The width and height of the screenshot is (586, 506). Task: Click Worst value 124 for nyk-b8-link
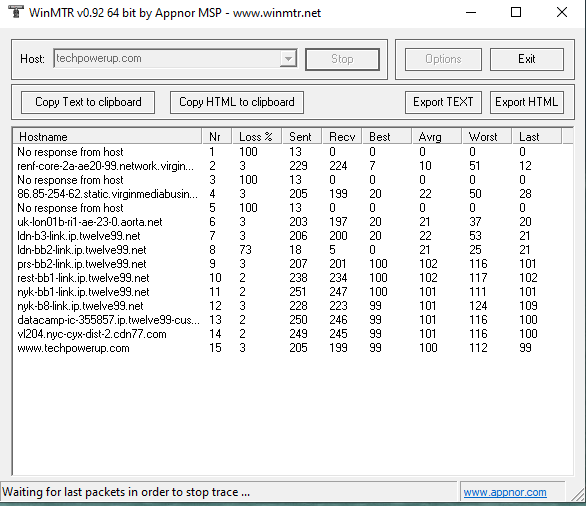(x=478, y=306)
